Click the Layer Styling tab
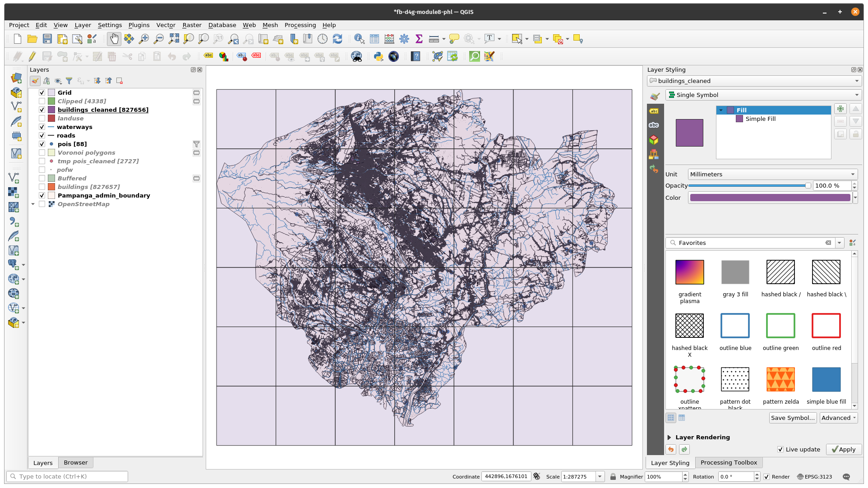868x488 pixels. tap(671, 462)
